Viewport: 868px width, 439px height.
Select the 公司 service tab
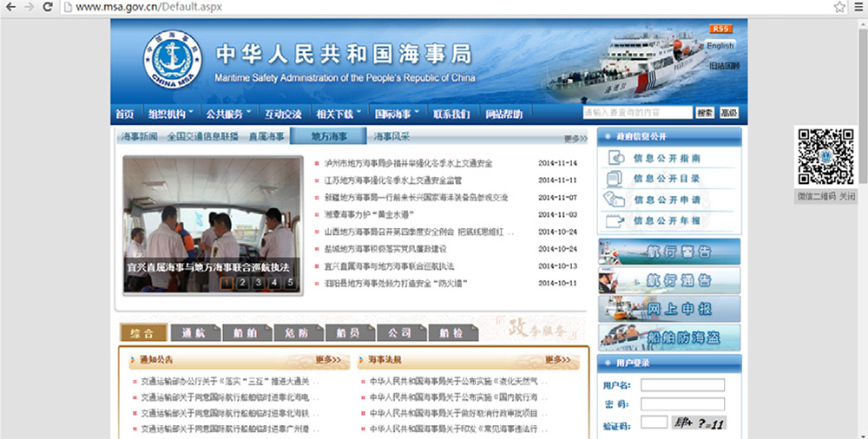pos(400,332)
